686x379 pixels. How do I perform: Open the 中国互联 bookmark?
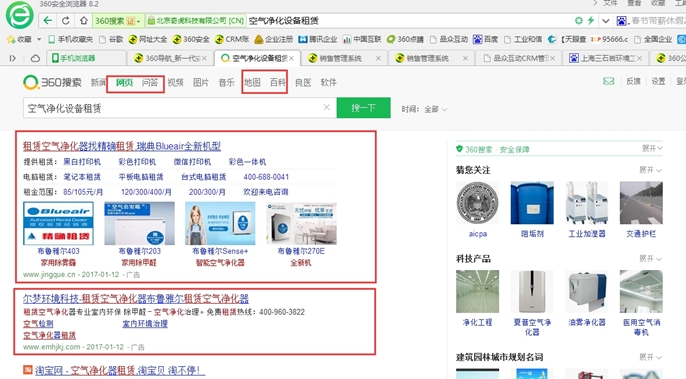(362, 39)
